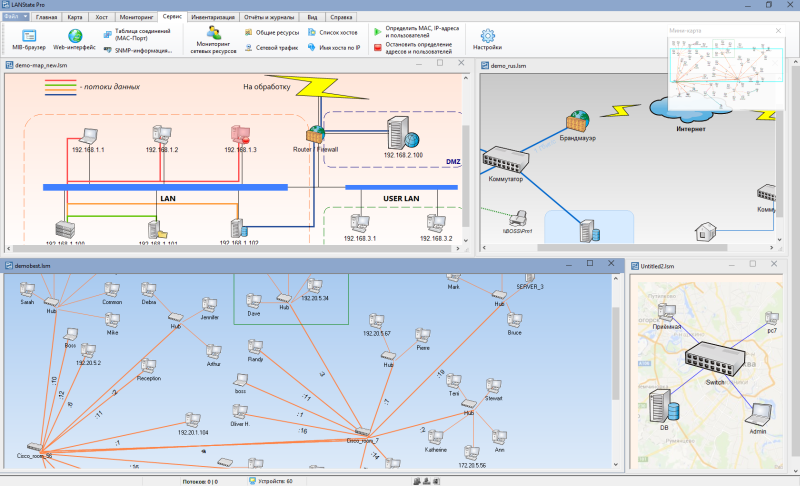Open the Файл dropdown menu

coord(16,17)
